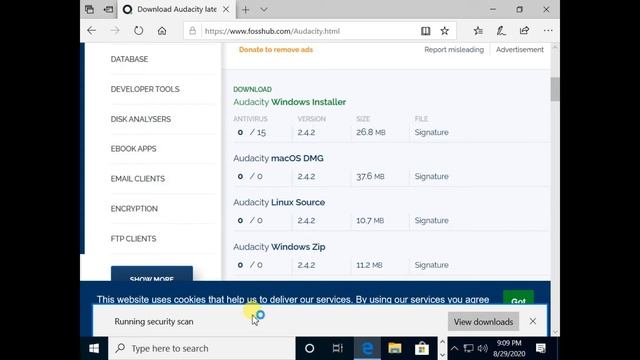Go back to the previous page
The width and height of the screenshot is (640, 360).
pos(91,31)
